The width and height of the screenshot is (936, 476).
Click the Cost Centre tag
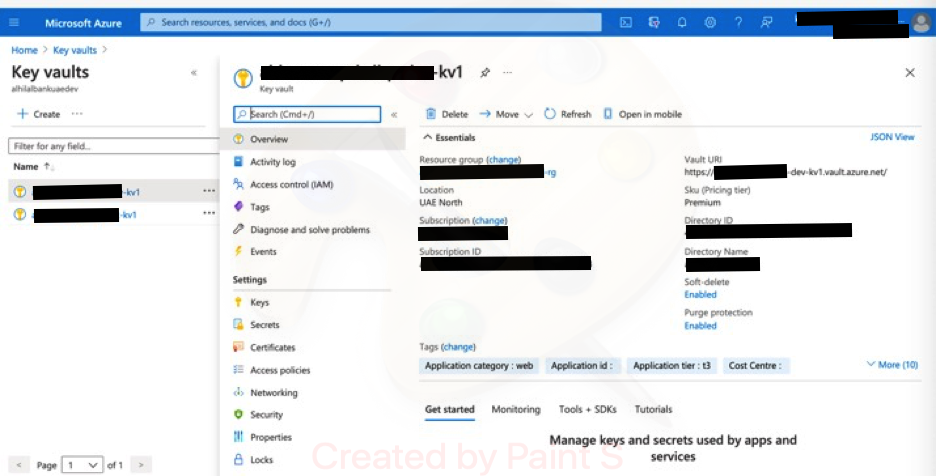756,366
